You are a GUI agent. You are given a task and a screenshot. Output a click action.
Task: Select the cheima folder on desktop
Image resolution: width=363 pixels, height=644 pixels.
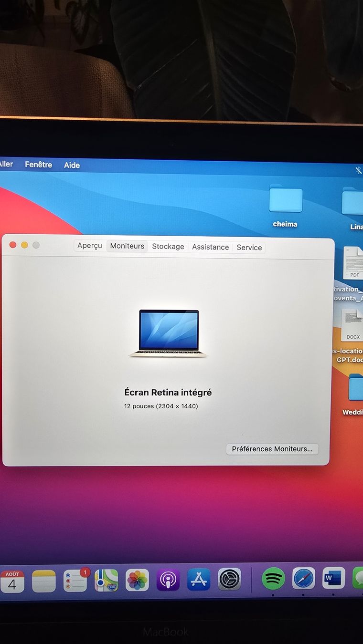[x=286, y=206]
